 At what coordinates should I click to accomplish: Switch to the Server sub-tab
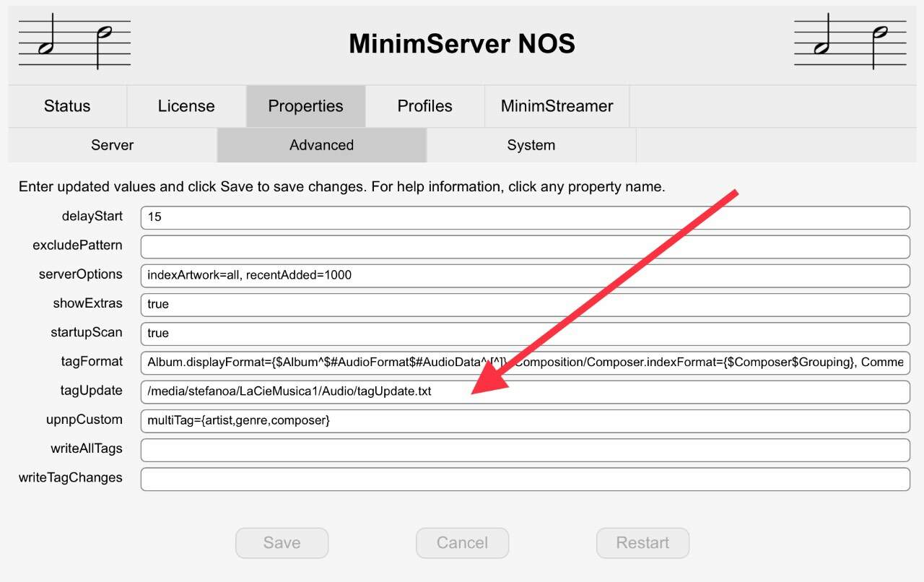[113, 145]
